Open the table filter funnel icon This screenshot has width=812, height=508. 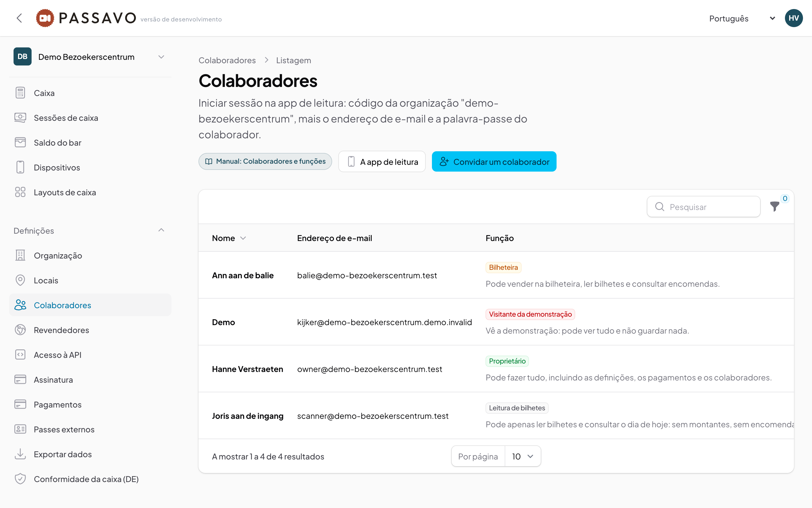pyautogui.click(x=775, y=206)
